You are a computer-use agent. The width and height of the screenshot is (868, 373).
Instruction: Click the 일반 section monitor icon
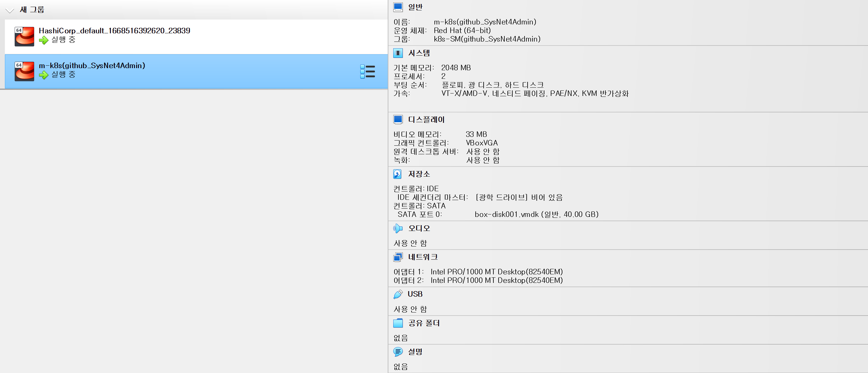pos(398,7)
